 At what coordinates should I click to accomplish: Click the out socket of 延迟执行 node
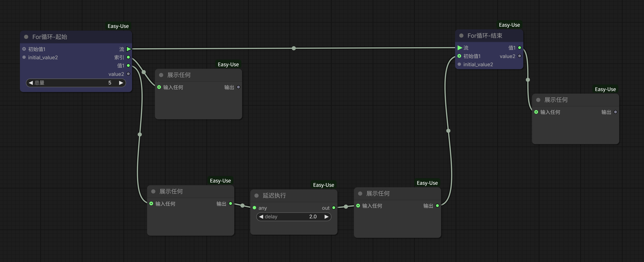point(334,207)
